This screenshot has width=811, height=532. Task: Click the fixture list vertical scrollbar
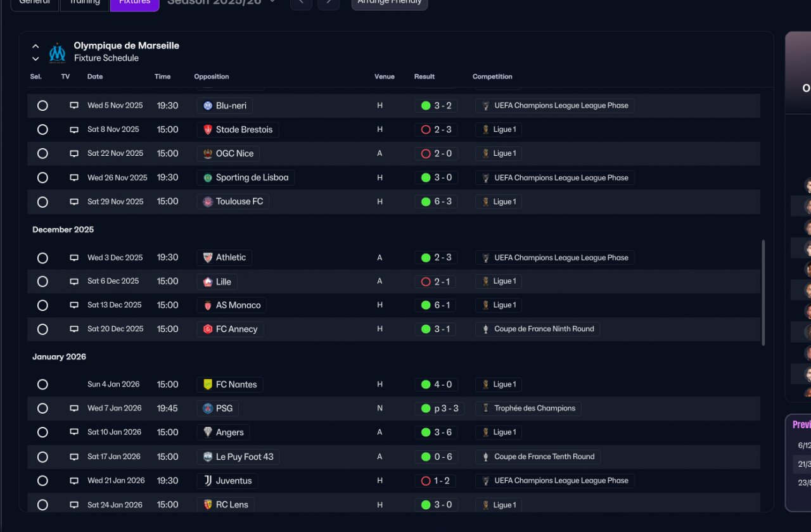763,293
